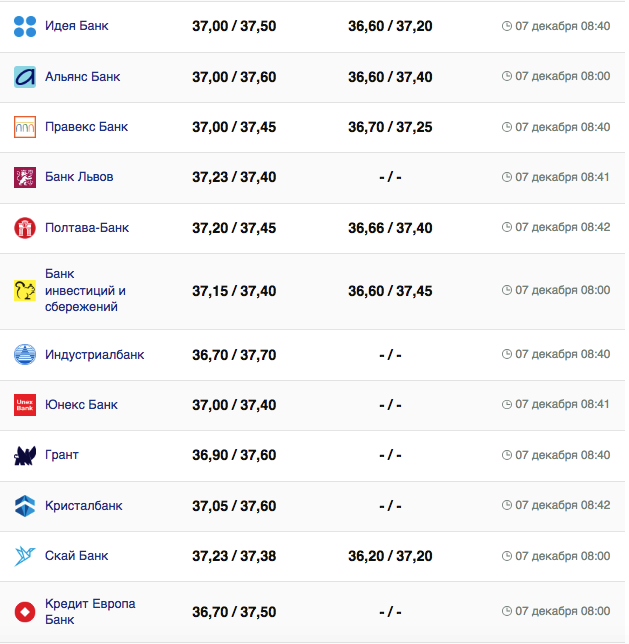
Task: Click the Индустриалбанк logo icon
Action: 25,354
